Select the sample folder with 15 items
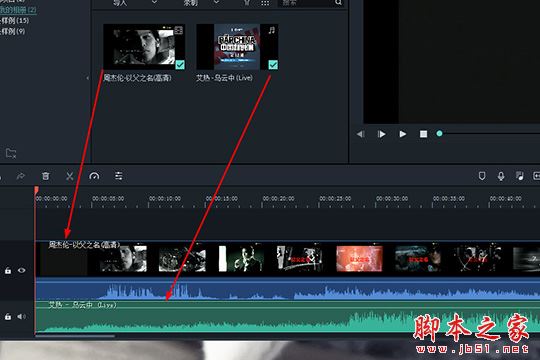 click(x=14, y=20)
